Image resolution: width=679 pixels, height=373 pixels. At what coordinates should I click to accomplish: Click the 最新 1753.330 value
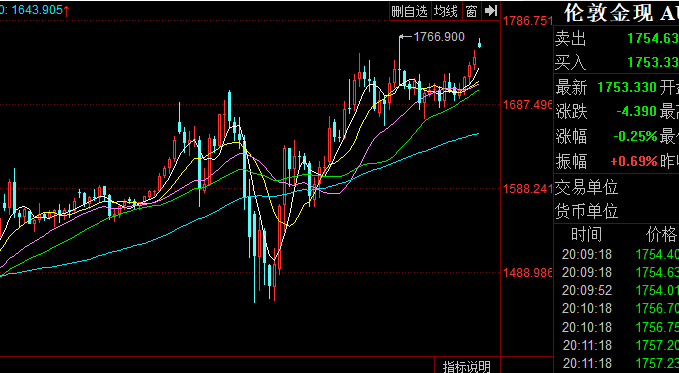coord(627,88)
